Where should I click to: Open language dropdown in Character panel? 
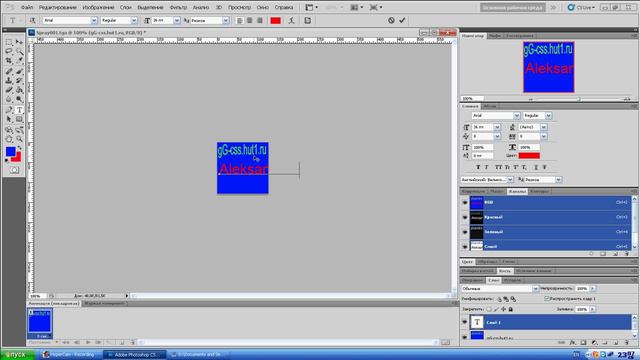510,180
